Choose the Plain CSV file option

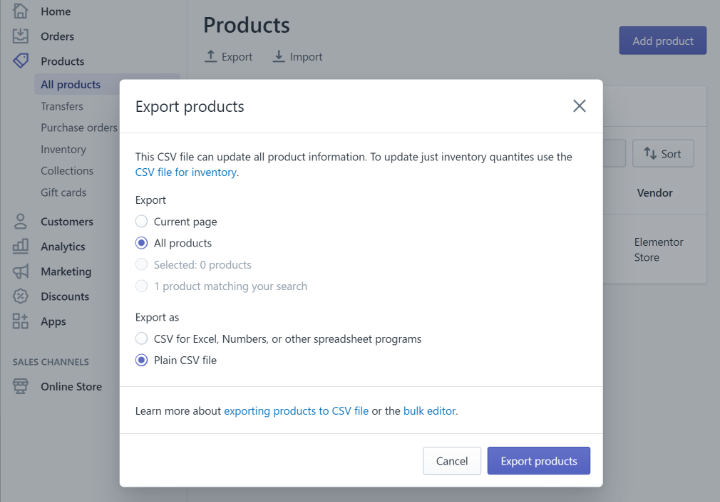click(x=142, y=360)
